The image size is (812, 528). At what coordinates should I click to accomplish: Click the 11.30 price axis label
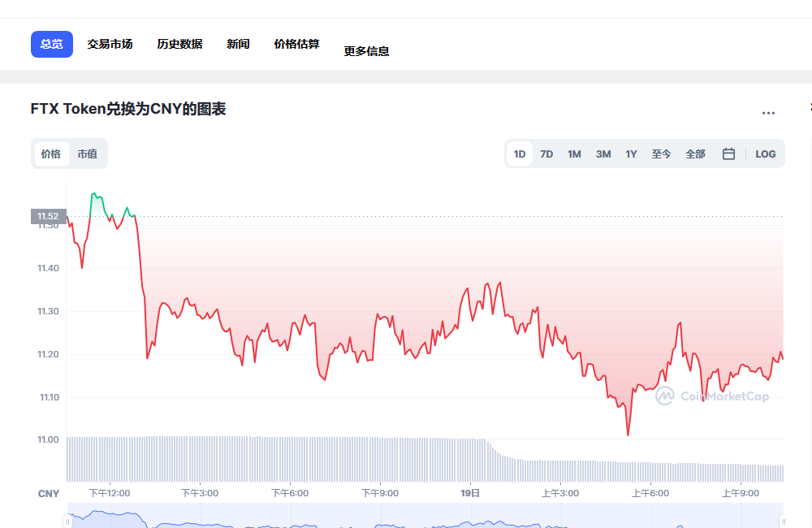48,311
